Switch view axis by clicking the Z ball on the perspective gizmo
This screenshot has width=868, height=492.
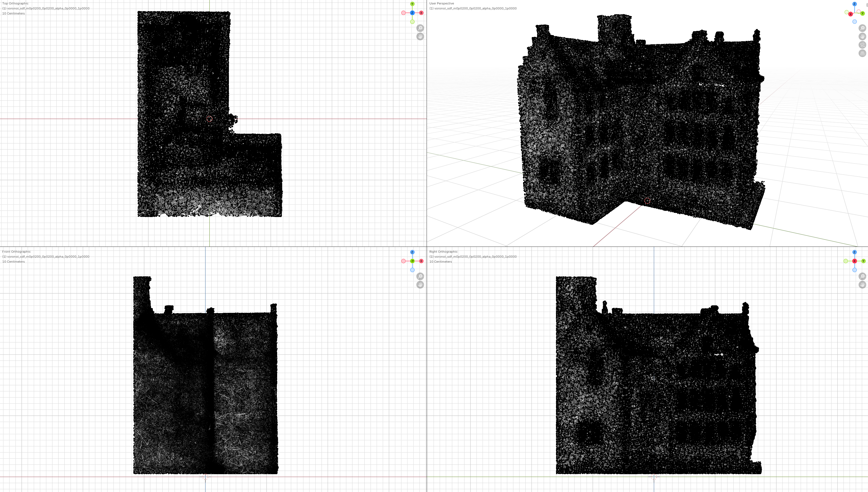[854, 4]
